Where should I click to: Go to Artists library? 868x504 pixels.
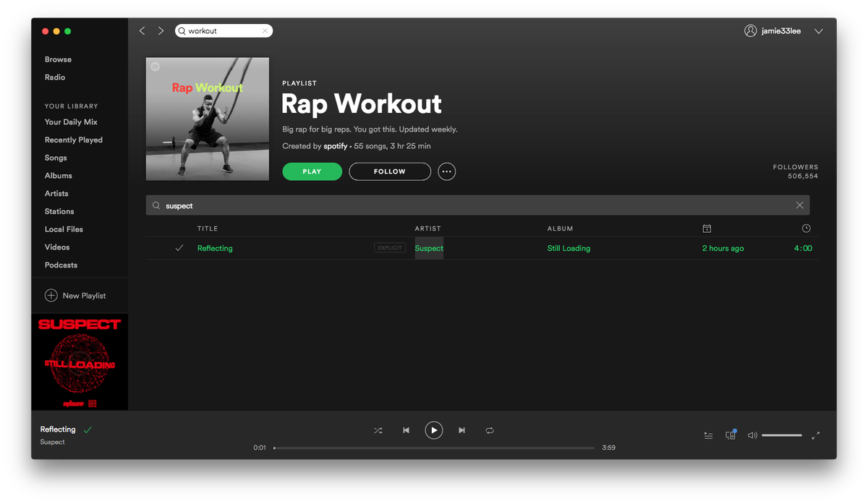point(56,194)
